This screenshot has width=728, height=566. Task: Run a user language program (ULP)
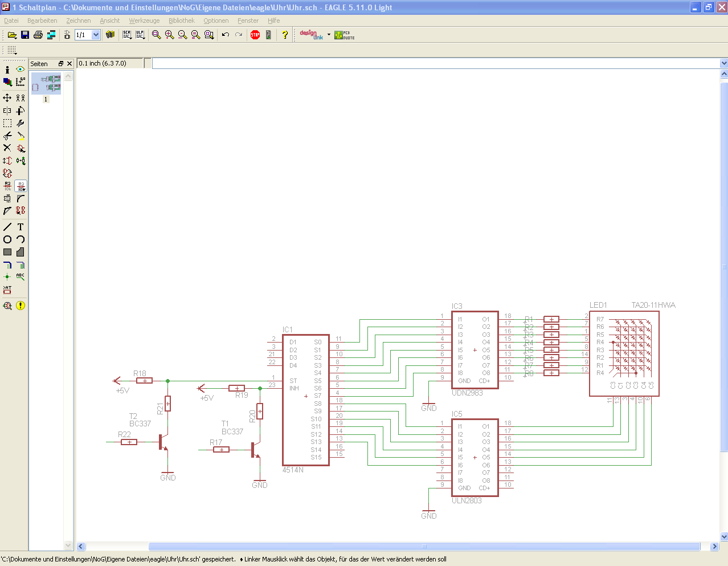point(140,35)
